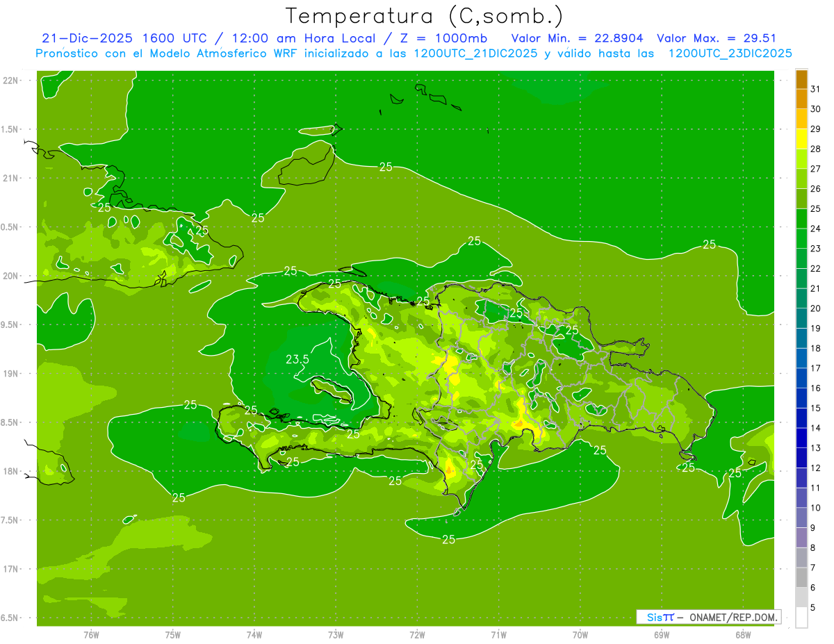Click the "17N" latitude axis label

[11, 569]
